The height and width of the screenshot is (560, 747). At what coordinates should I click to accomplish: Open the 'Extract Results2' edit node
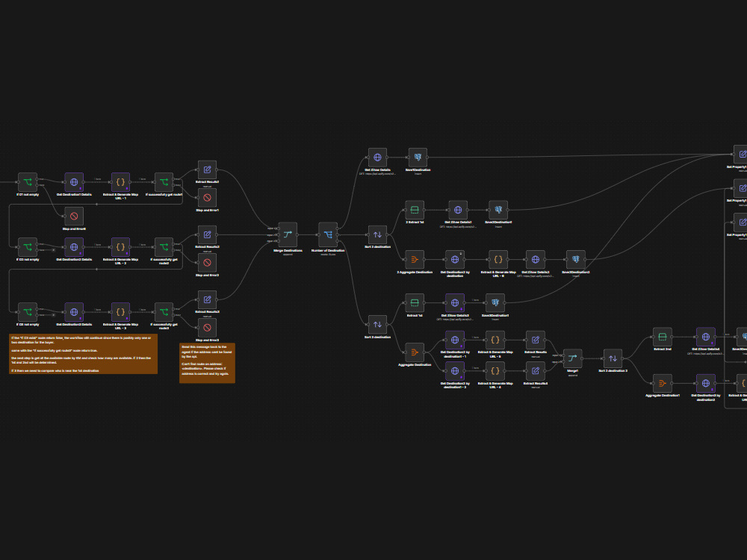pos(207,234)
